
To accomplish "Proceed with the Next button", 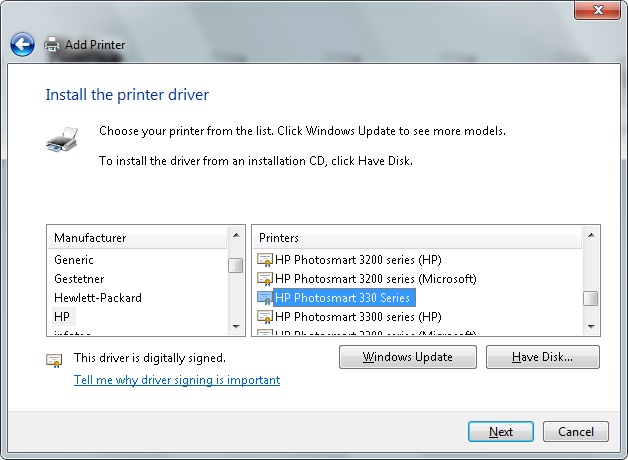I will point(501,432).
